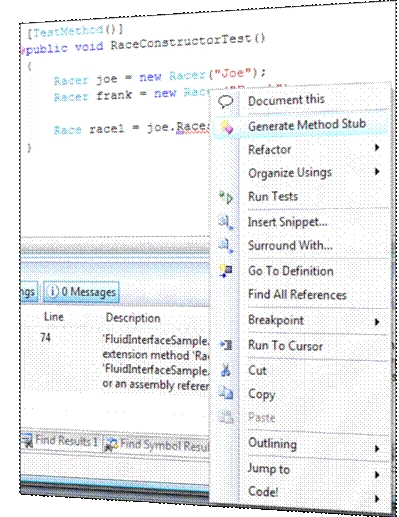Toggle the 0 Messages filter button
Screen dimensions: 399x517
pyautogui.click(x=81, y=292)
